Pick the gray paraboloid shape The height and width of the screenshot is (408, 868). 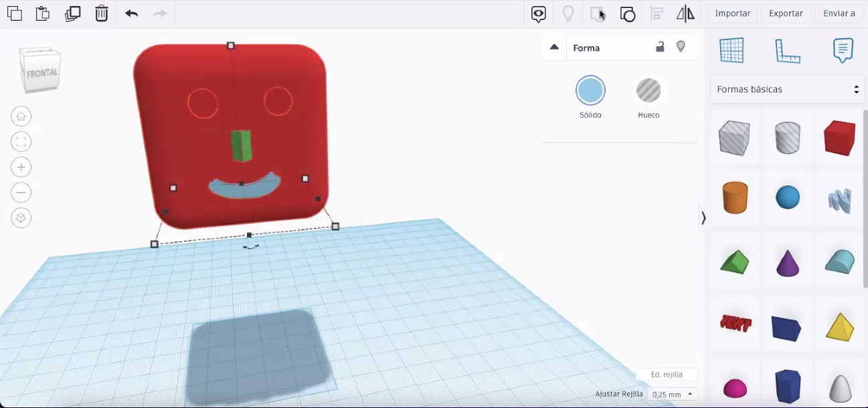click(x=839, y=388)
